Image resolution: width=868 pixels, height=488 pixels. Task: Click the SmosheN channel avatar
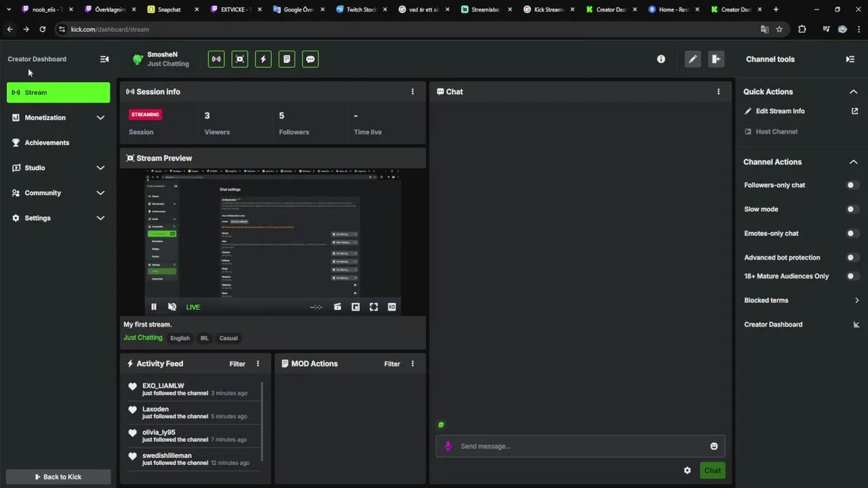138,59
